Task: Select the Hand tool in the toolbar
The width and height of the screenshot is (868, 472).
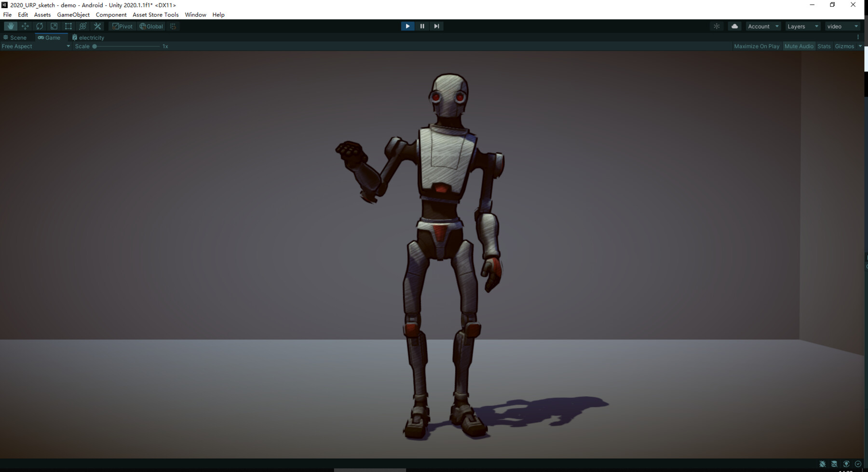Action: (10, 26)
